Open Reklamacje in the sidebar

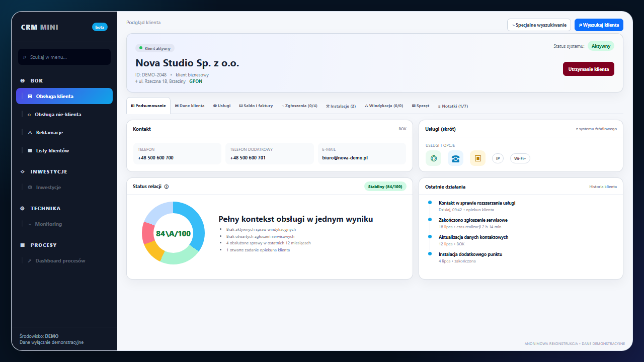64,133
